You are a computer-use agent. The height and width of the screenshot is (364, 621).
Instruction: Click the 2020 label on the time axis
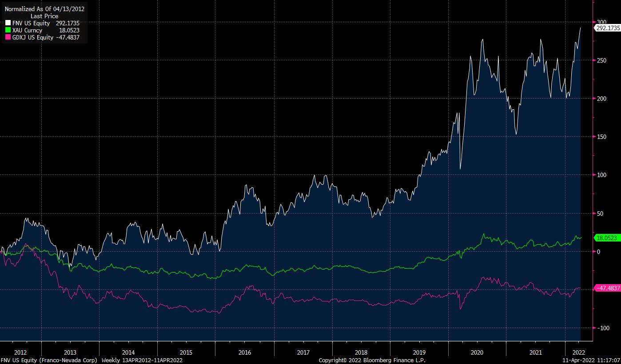pos(477,352)
